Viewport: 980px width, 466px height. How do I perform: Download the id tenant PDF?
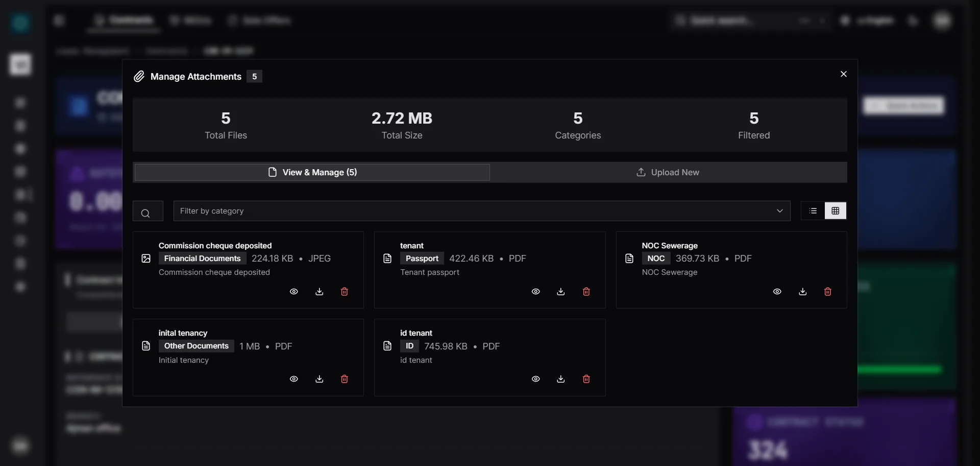(x=561, y=379)
